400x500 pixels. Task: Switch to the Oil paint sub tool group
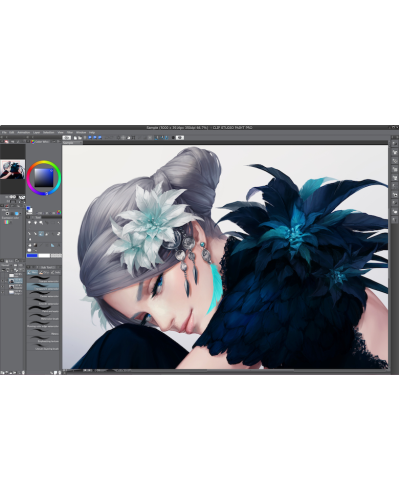click(44, 272)
